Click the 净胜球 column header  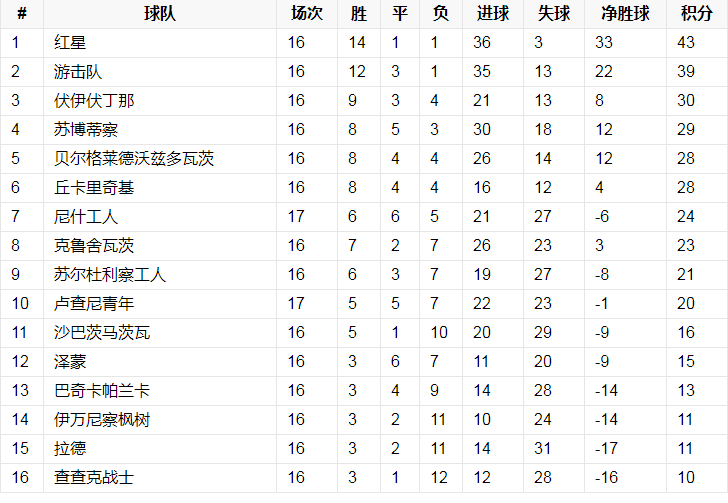click(625, 14)
